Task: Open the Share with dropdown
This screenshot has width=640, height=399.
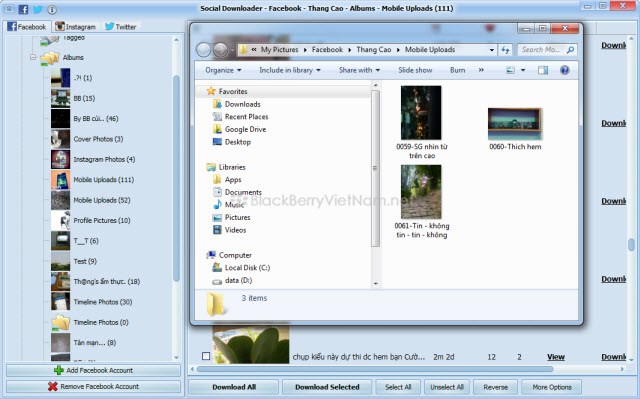Action: click(359, 70)
